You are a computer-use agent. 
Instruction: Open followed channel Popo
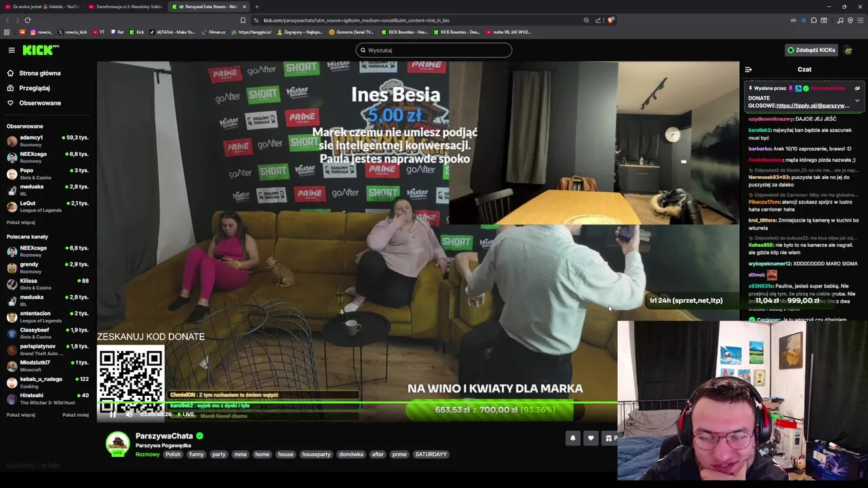pyautogui.click(x=47, y=173)
